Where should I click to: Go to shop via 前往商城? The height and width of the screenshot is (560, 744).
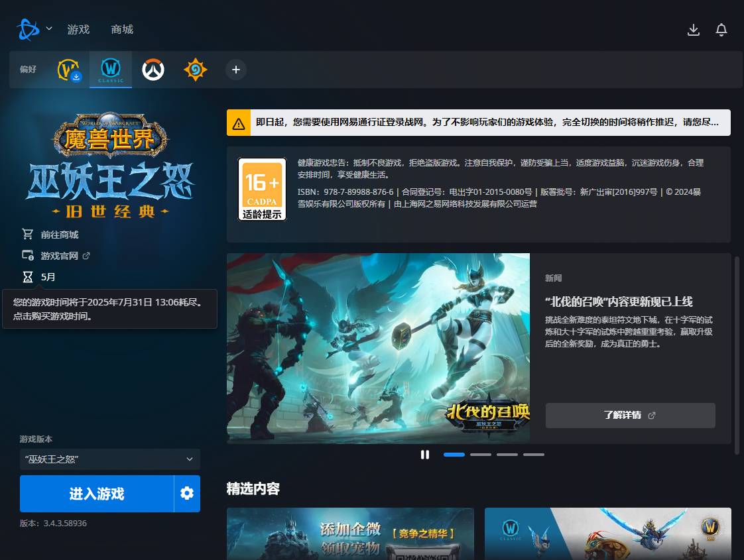[x=60, y=235]
